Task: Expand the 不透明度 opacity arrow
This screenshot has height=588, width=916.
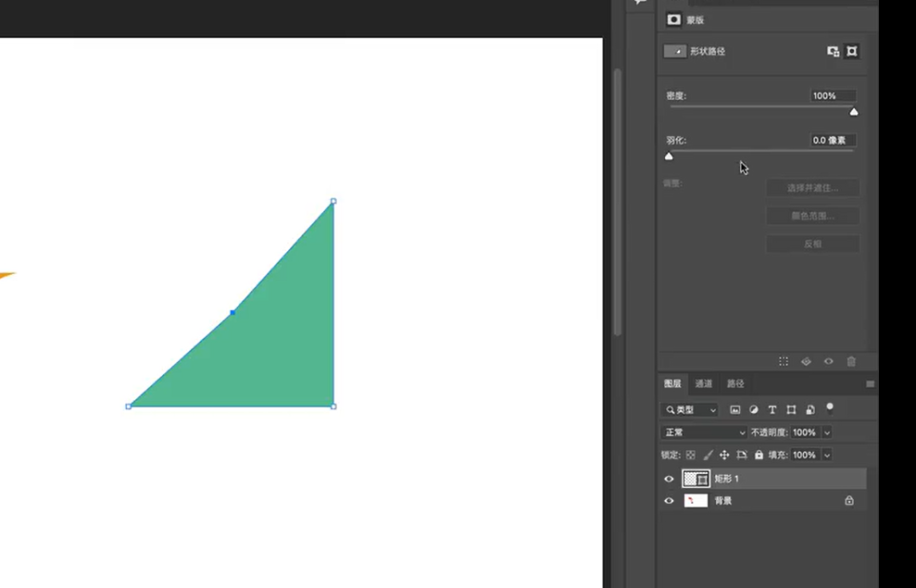Action: point(826,432)
